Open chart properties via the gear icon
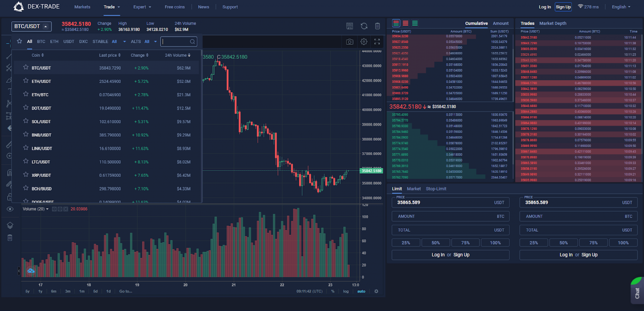Screen dimensions: 644x311 [x=364, y=42]
